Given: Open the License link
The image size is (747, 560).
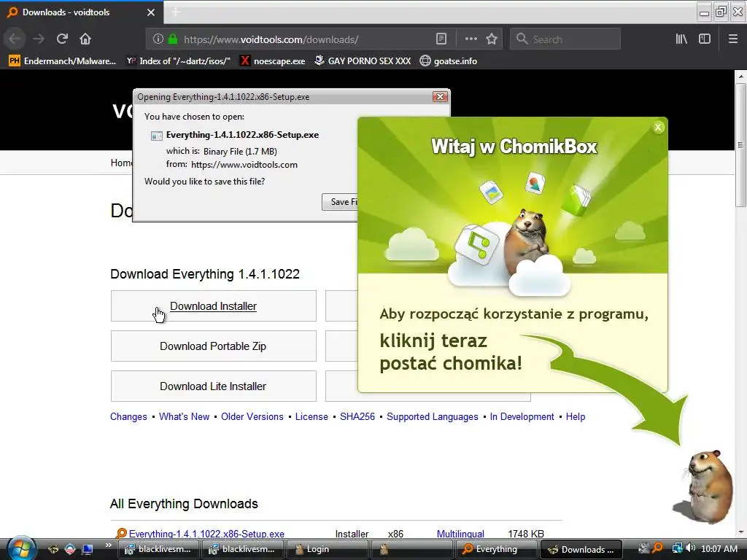Looking at the screenshot, I should [311, 416].
